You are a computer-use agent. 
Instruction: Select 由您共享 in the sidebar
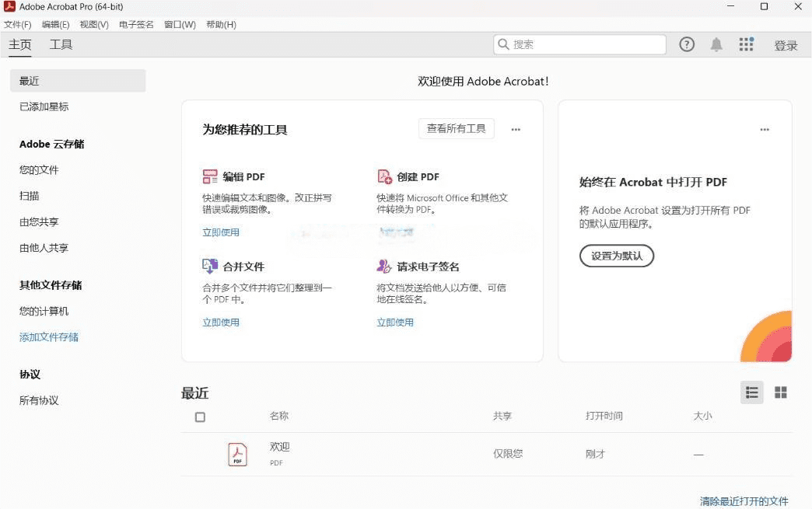[x=39, y=222]
